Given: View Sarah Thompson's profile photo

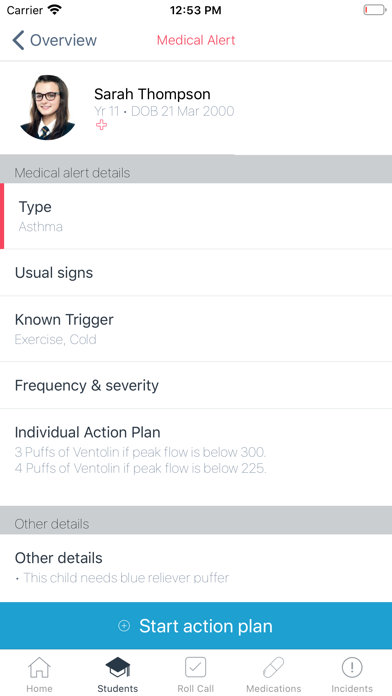Looking at the screenshot, I should click(x=48, y=107).
